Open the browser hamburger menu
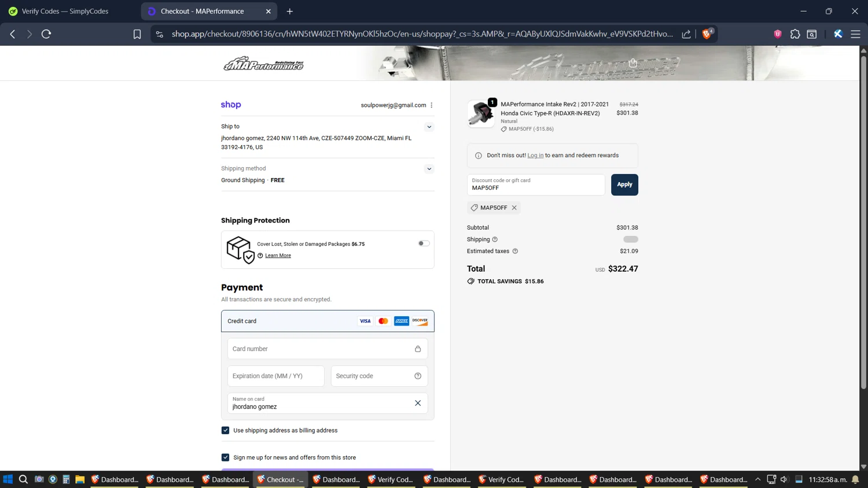Screen dimensions: 868x488 click(855, 34)
